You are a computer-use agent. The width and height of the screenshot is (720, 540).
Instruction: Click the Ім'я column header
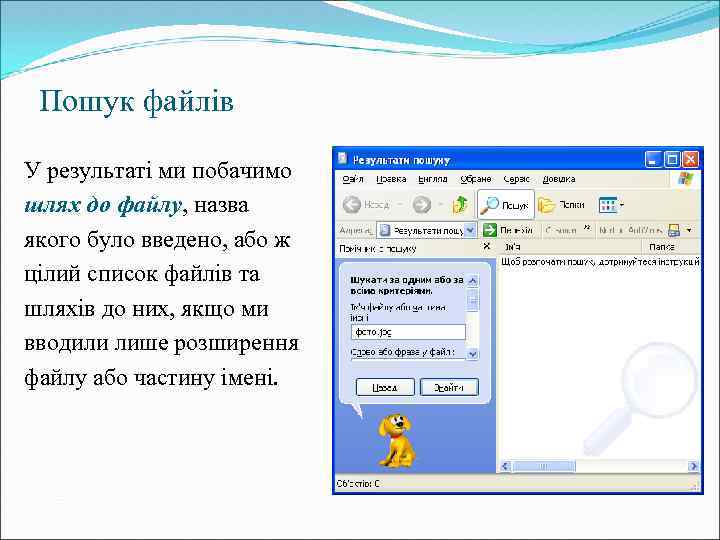(x=568, y=248)
